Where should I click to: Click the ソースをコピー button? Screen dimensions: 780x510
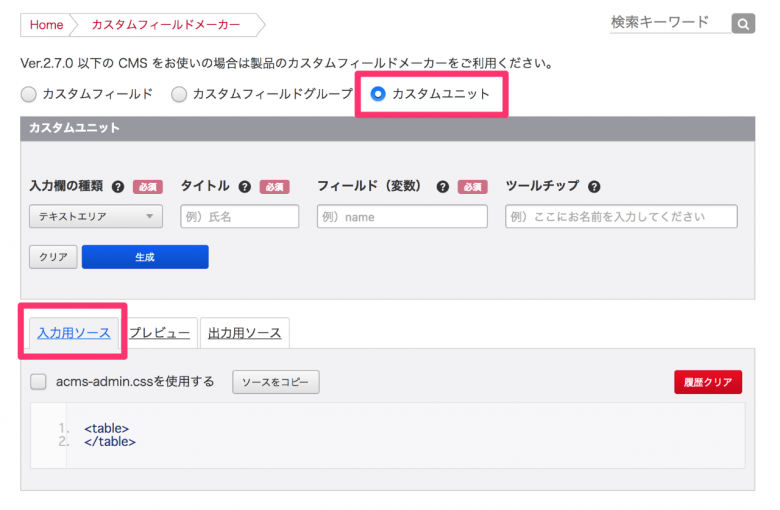click(275, 382)
